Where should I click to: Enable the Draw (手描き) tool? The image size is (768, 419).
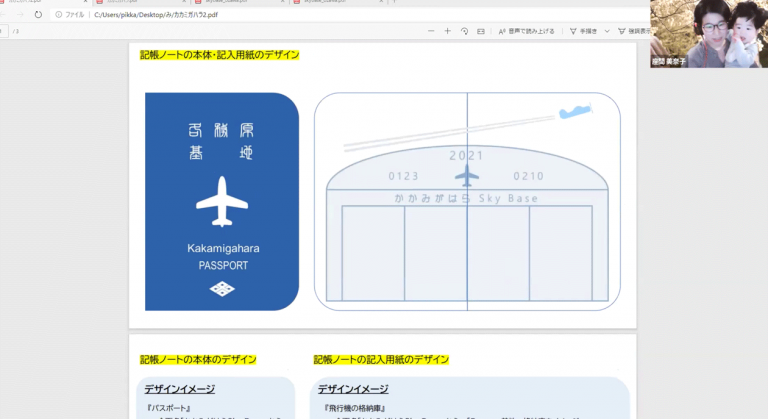point(583,31)
